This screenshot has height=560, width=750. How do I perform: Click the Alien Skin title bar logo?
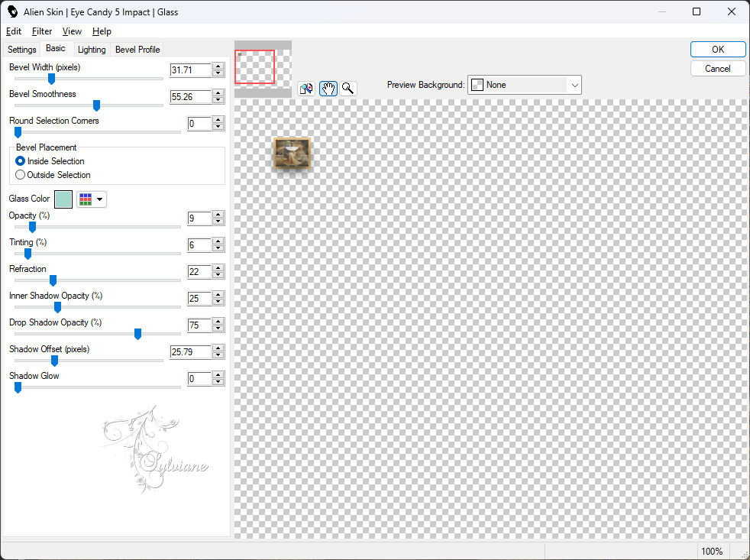[x=12, y=11]
